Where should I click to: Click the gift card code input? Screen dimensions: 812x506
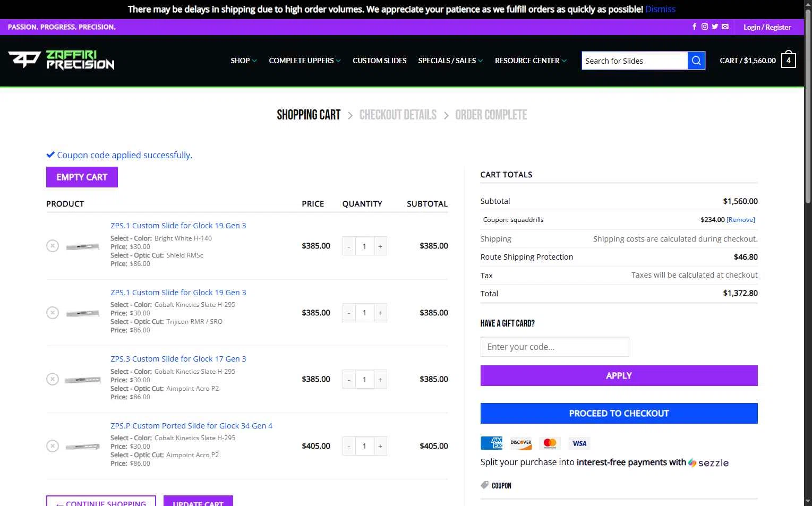(x=554, y=347)
